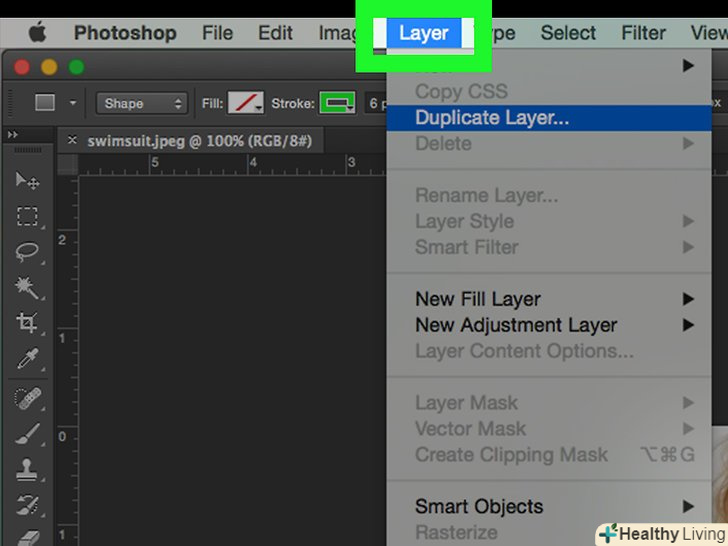Image resolution: width=728 pixels, height=546 pixels.
Task: Select the Lasso tool
Action: pyautogui.click(x=27, y=252)
